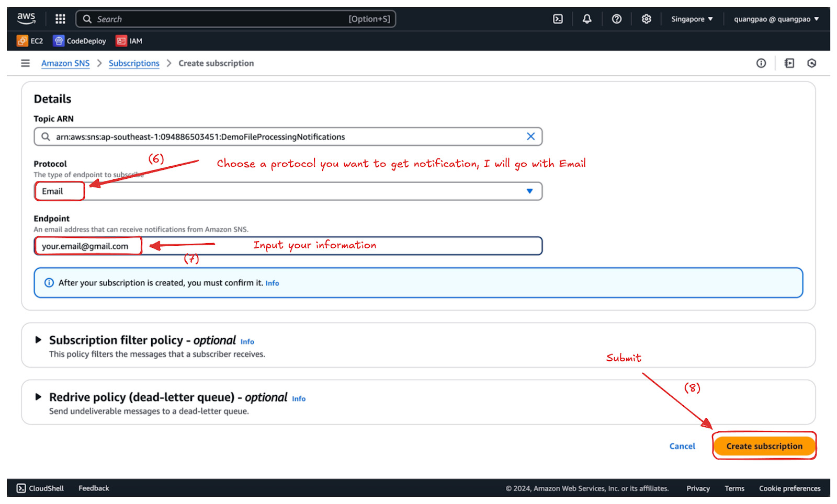Open the tutorials panel icon
This screenshot has height=504, width=837.
[789, 63]
